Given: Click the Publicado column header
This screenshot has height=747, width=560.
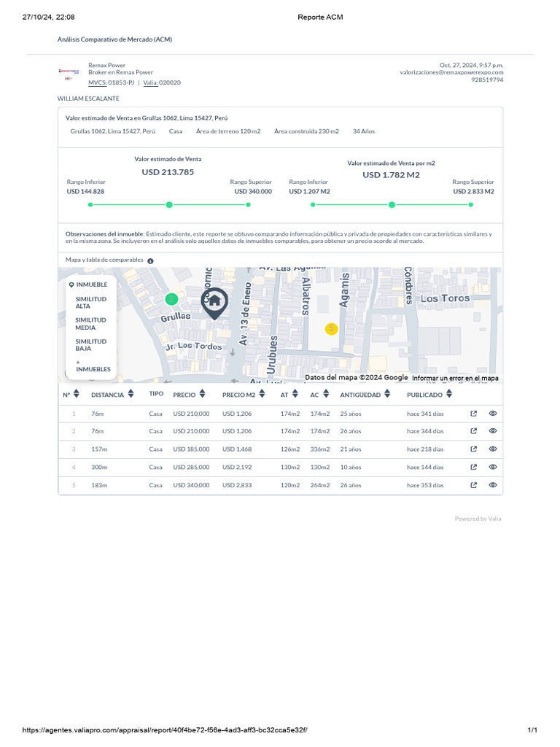Looking at the screenshot, I should pos(424,395).
